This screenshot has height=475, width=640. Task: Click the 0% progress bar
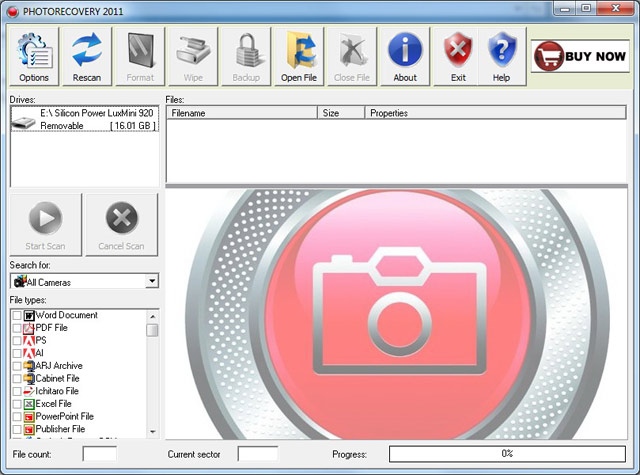coord(507,454)
